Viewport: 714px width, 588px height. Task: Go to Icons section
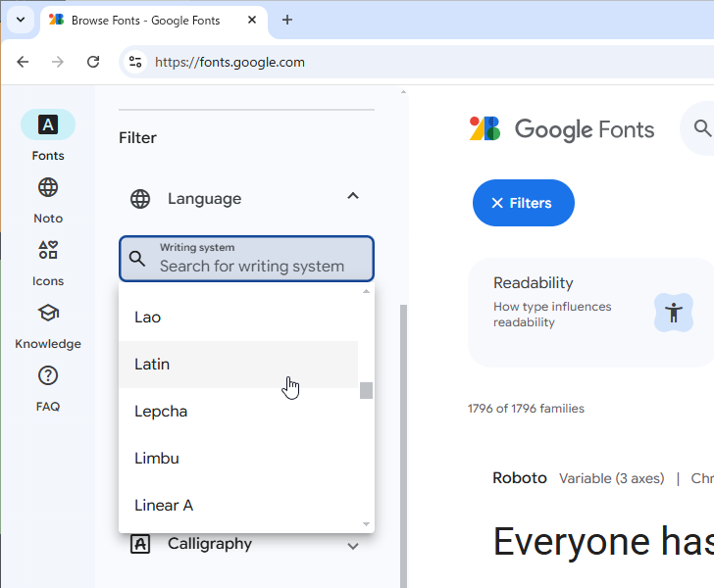pyautogui.click(x=47, y=251)
